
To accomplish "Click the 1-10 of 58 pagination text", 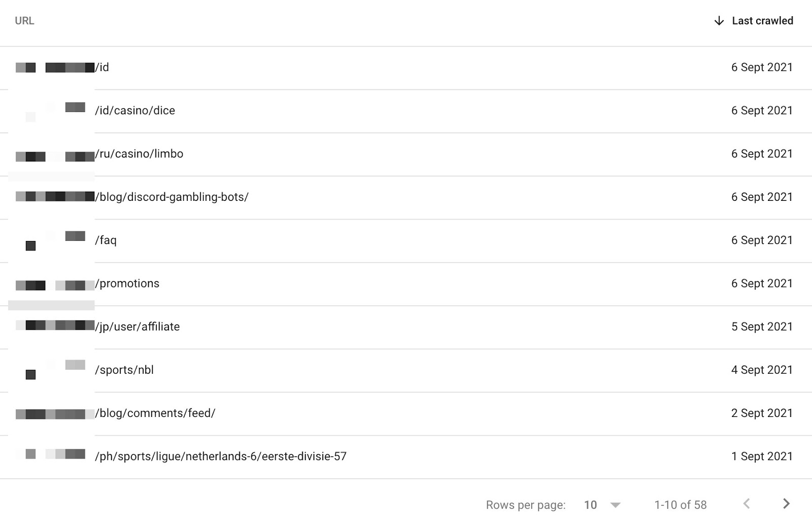I will coord(680,505).
